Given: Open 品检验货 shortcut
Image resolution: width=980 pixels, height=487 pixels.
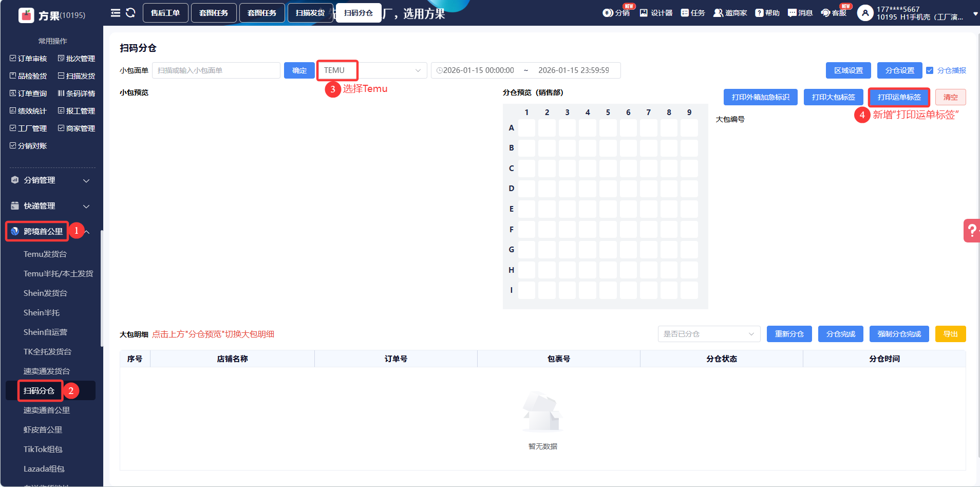Looking at the screenshot, I should pyautogui.click(x=28, y=76).
